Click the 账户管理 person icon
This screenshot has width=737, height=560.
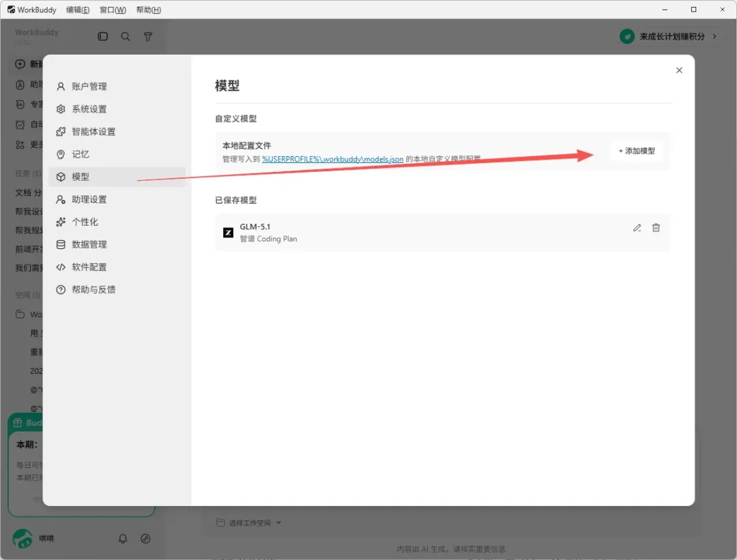pos(61,87)
